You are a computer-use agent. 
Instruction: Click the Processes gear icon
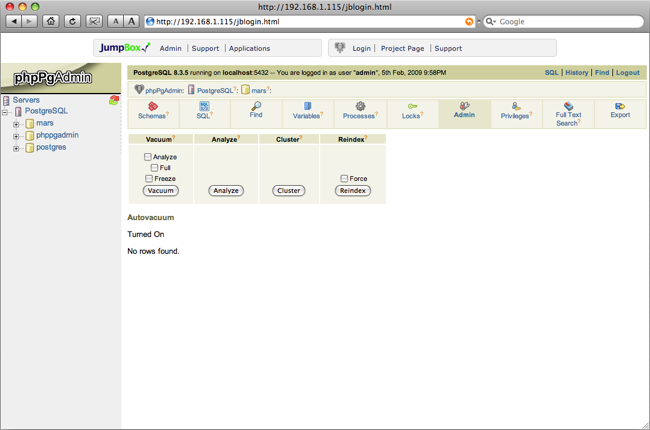pyautogui.click(x=360, y=106)
